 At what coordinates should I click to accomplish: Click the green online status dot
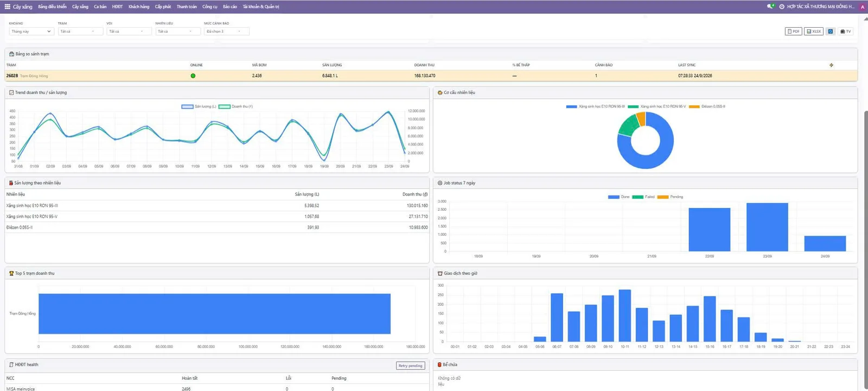193,76
